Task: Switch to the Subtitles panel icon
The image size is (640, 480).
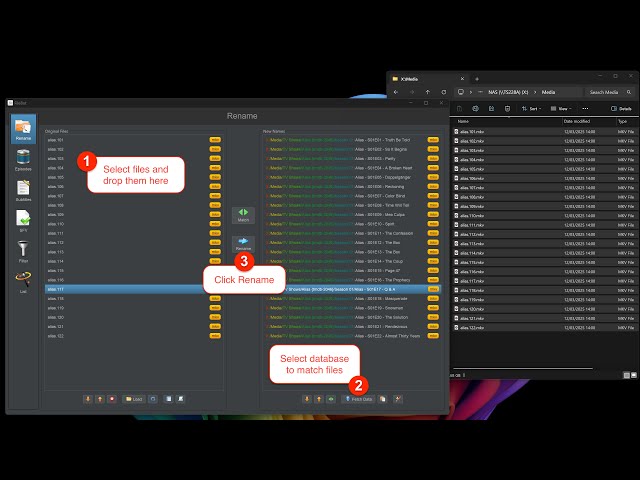Action: [x=22, y=190]
